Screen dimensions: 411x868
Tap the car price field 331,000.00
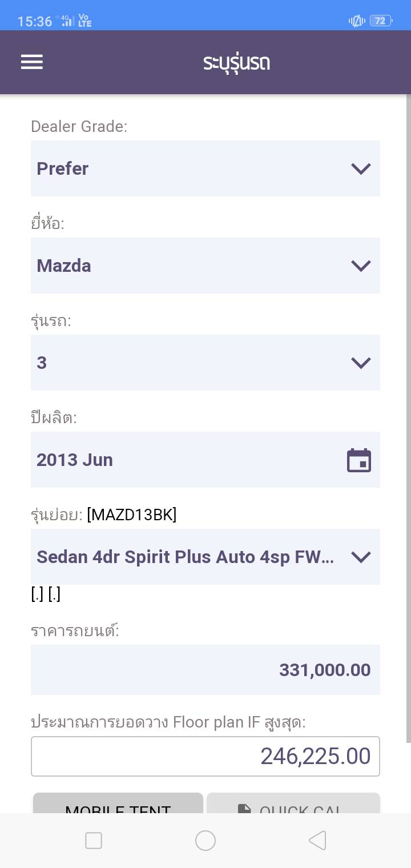coord(205,670)
